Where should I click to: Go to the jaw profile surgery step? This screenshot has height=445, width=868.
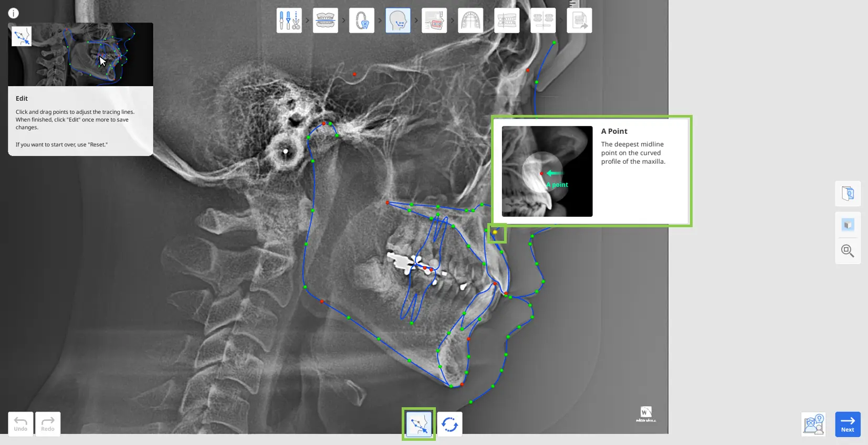(434, 20)
